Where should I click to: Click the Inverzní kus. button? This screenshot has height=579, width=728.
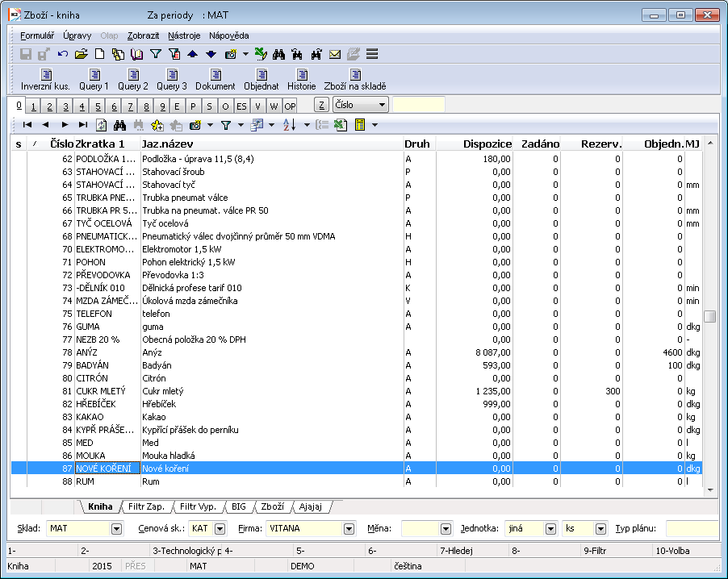[x=45, y=79]
